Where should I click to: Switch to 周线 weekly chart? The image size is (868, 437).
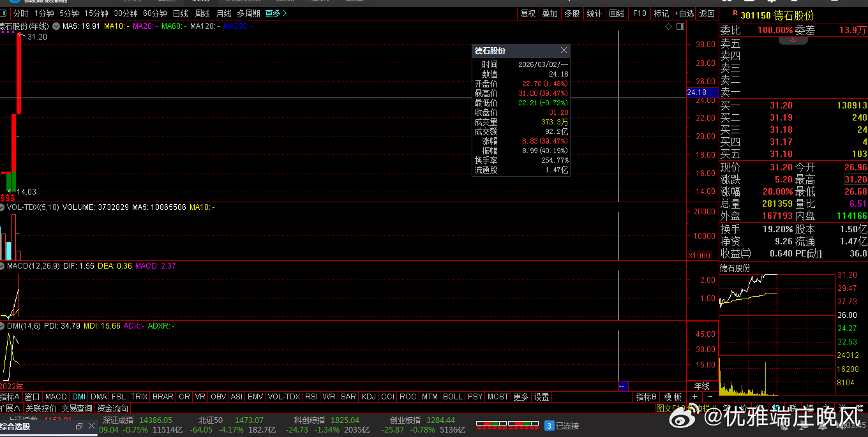pyautogui.click(x=202, y=13)
